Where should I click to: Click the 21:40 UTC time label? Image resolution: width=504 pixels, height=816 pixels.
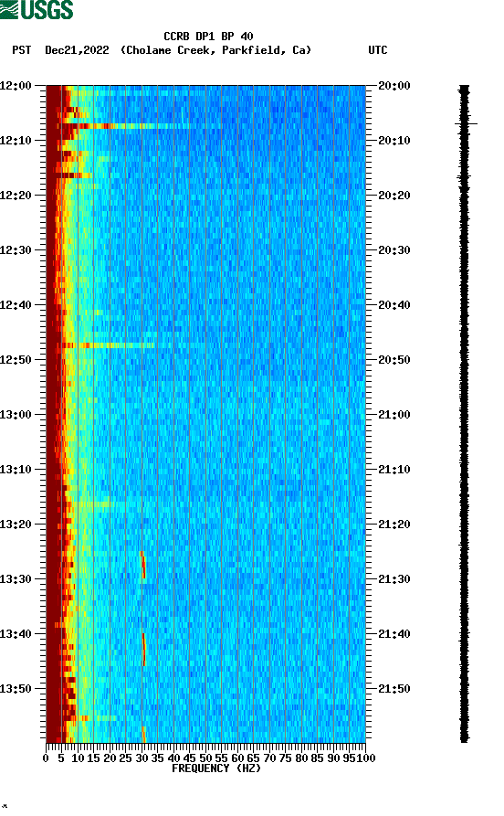(x=394, y=634)
